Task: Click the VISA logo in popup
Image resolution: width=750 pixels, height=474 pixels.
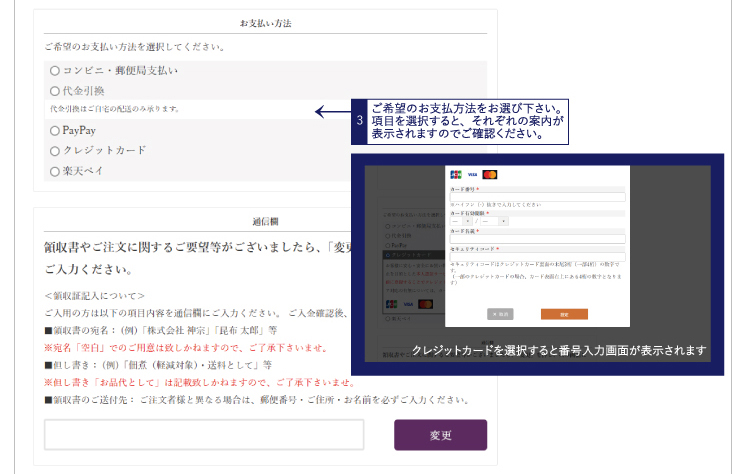Action: tap(472, 174)
